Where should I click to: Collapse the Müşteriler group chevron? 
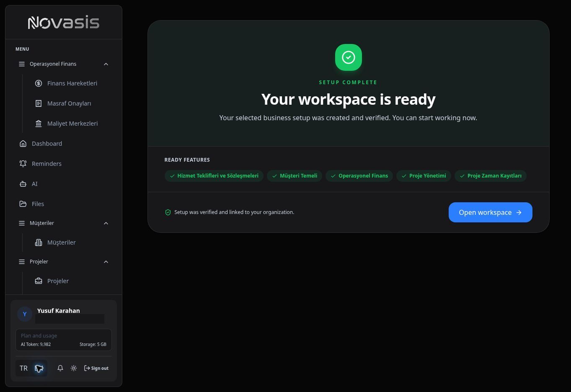106,223
